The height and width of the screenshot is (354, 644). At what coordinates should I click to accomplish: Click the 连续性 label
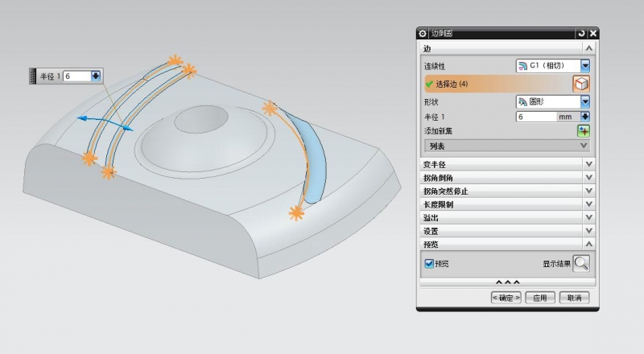(x=435, y=66)
